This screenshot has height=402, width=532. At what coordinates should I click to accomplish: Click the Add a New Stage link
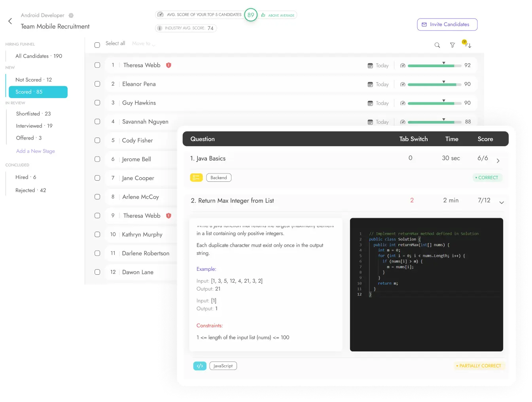tap(35, 151)
